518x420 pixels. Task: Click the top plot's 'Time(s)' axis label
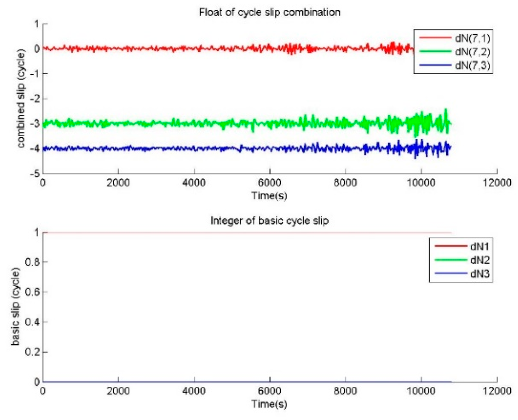click(x=269, y=196)
